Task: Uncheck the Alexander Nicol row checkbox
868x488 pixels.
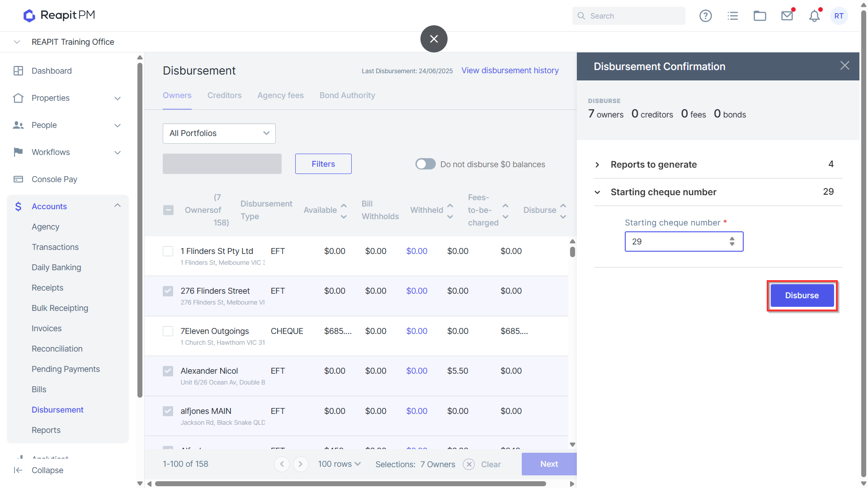Action: pos(168,371)
